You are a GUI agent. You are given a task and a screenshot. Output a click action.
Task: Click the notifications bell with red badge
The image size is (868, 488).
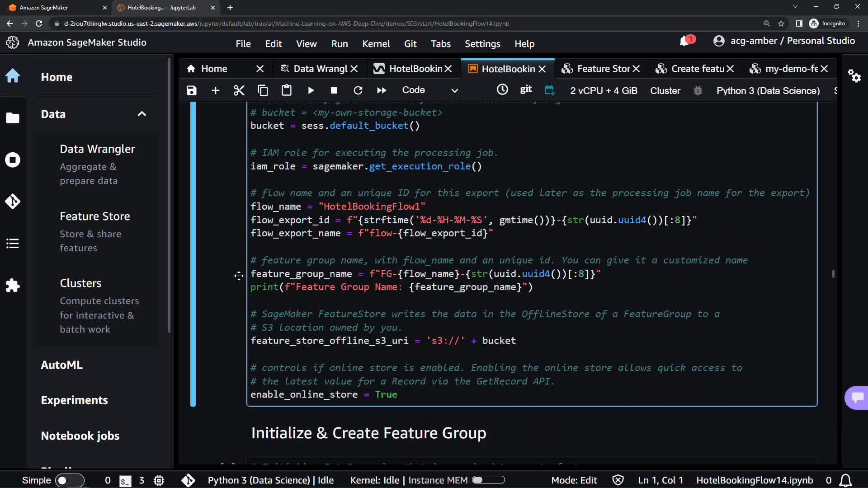[x=685, y=41]
